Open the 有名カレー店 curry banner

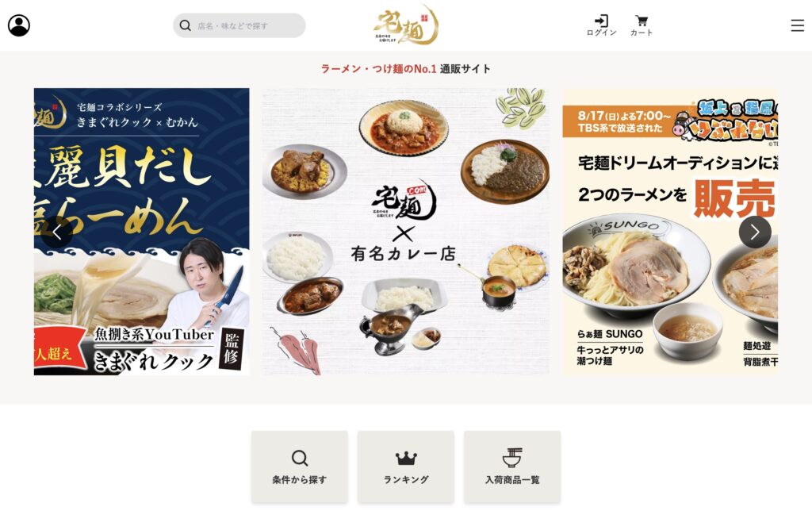click(x=405, y=232)
